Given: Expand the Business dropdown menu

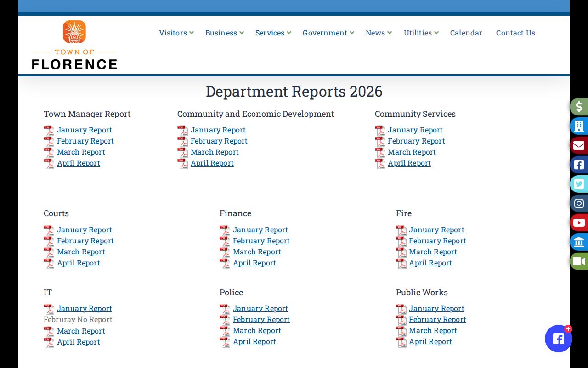Looking at the screenshot, I should [225, 33].
